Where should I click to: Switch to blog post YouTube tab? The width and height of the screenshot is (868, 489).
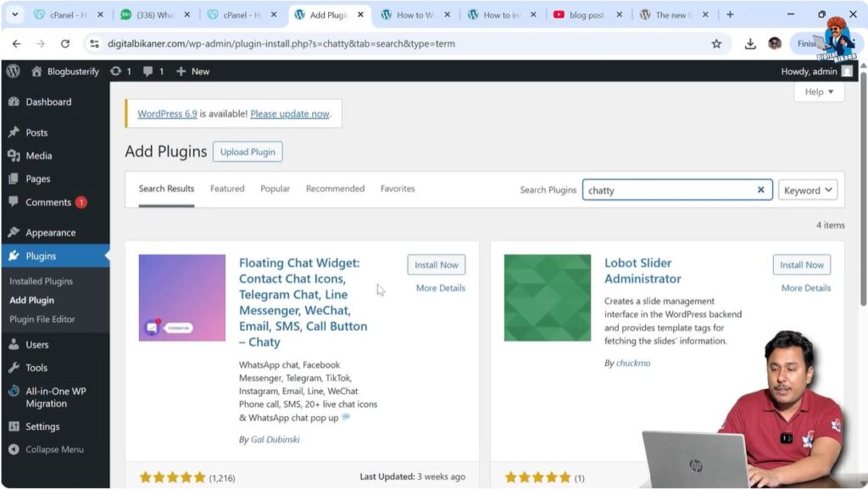coord(587,15)
